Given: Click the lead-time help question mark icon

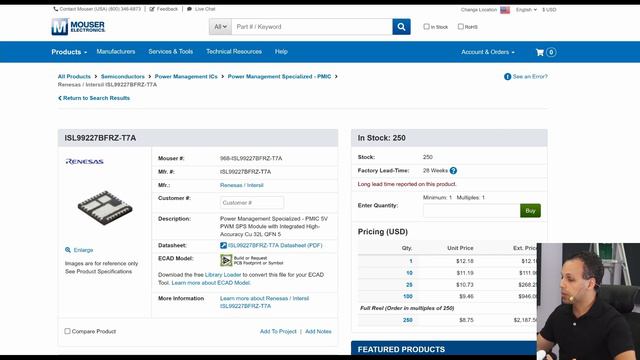Looking at the screenshot, I should [453, 171].
